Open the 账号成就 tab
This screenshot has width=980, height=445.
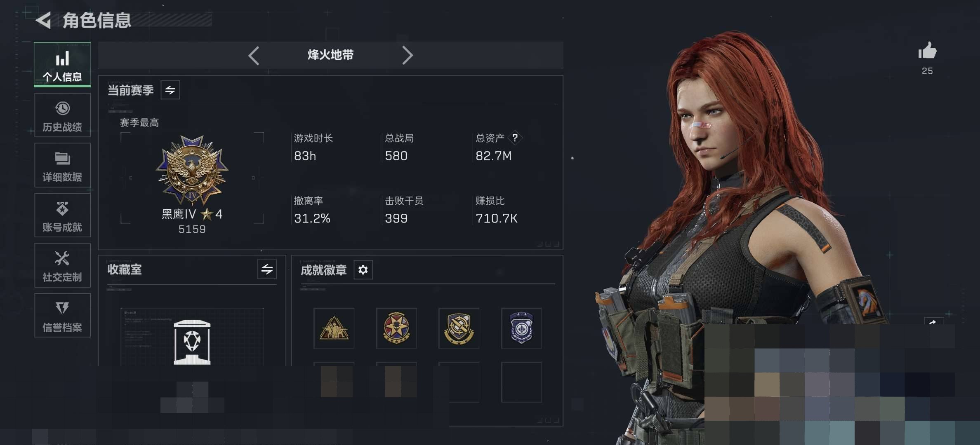click(62, 215)
